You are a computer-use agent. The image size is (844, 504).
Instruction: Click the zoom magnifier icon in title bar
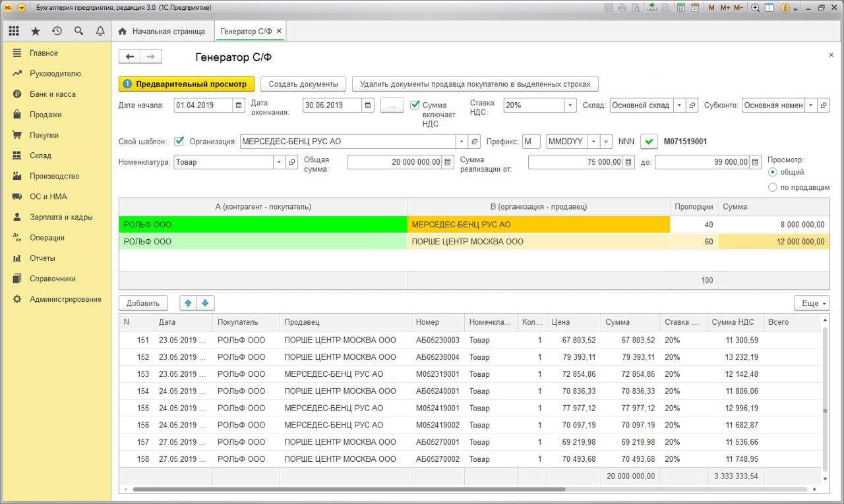click(756, 8)
